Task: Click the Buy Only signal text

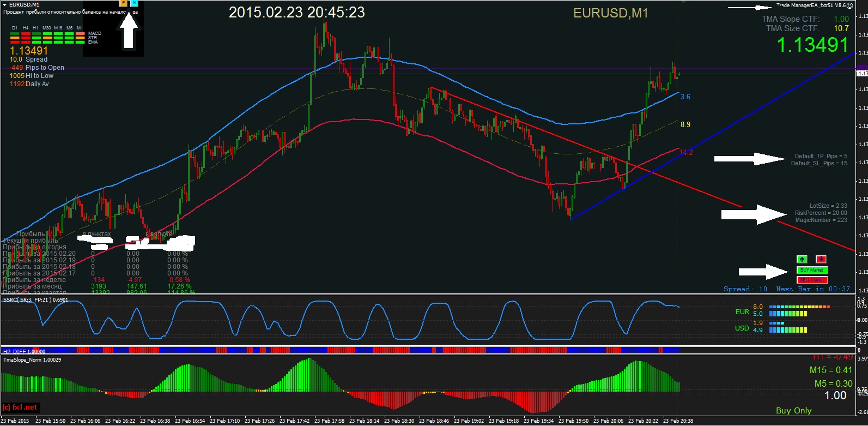Action: [794, 411]
